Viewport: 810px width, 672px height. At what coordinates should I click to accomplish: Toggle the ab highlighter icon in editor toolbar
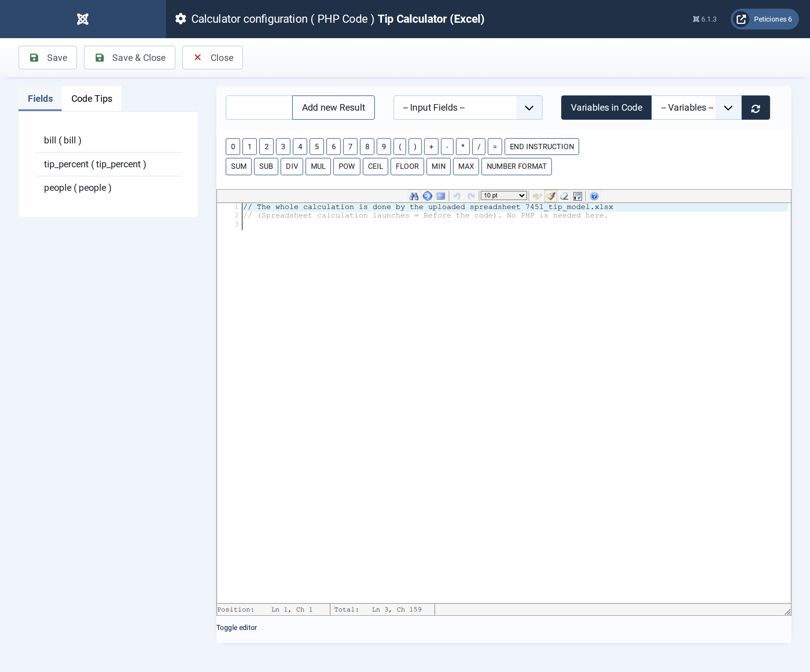click(x=537, y=196)
